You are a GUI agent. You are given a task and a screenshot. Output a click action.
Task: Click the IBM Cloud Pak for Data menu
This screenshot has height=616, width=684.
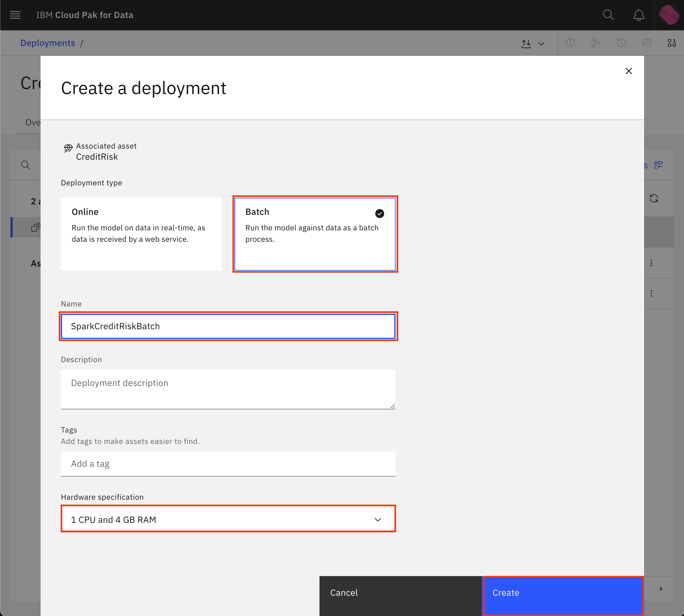pyautogui.click(x=16, y=15)
